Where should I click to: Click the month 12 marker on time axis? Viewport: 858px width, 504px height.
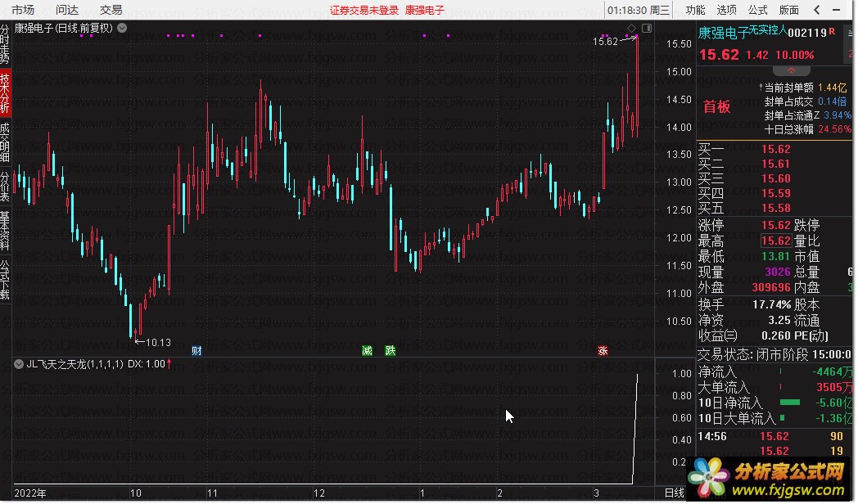tap(318, 493)
